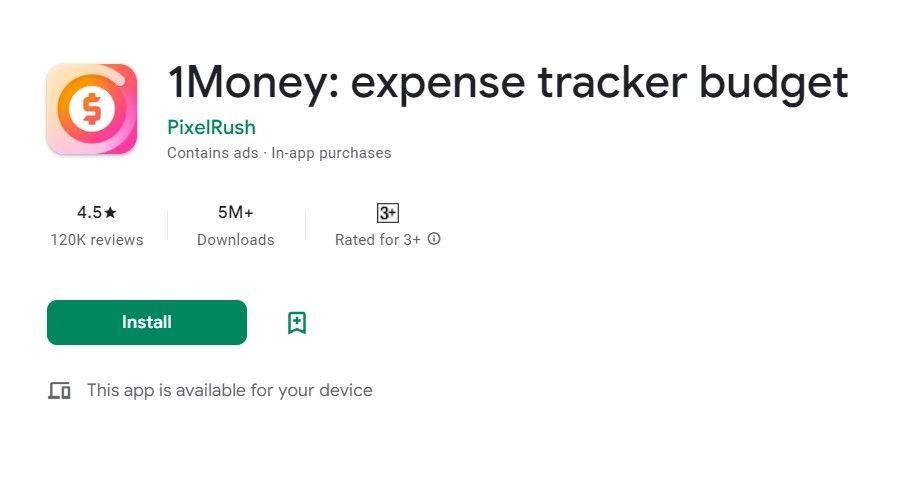
Task: Click the 5M+ download count
Action: 235,212
